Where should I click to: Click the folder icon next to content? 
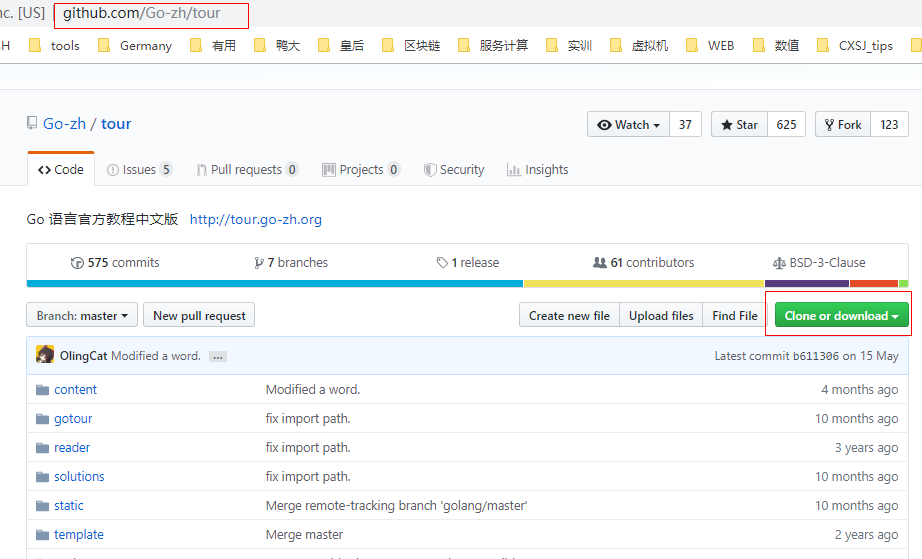coord(42,390)
